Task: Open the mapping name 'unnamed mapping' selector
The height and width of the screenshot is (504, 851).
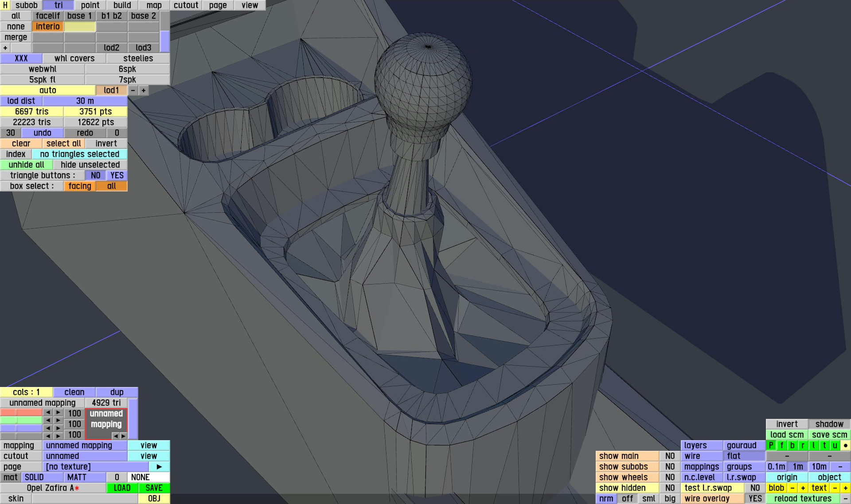Action: click(x=85, y=445)
